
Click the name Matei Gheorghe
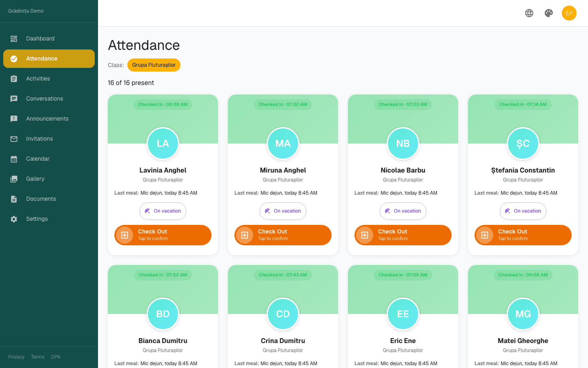tap(523, 341)
